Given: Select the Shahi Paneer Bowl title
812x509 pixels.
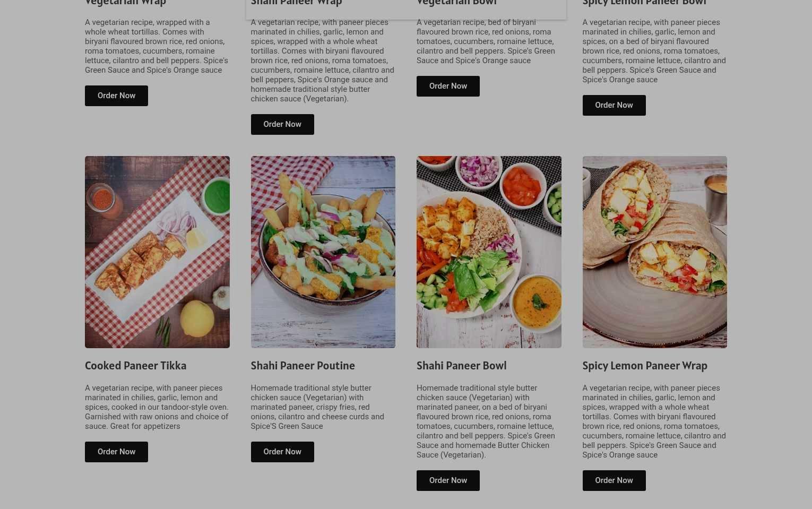Looking at the screenshot, I should 462,366.
